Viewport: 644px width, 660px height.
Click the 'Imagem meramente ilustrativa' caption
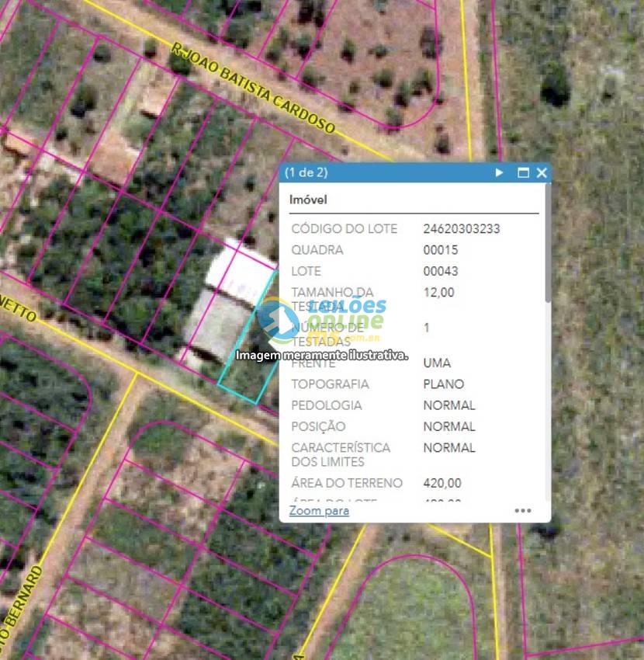click(322, 355)
